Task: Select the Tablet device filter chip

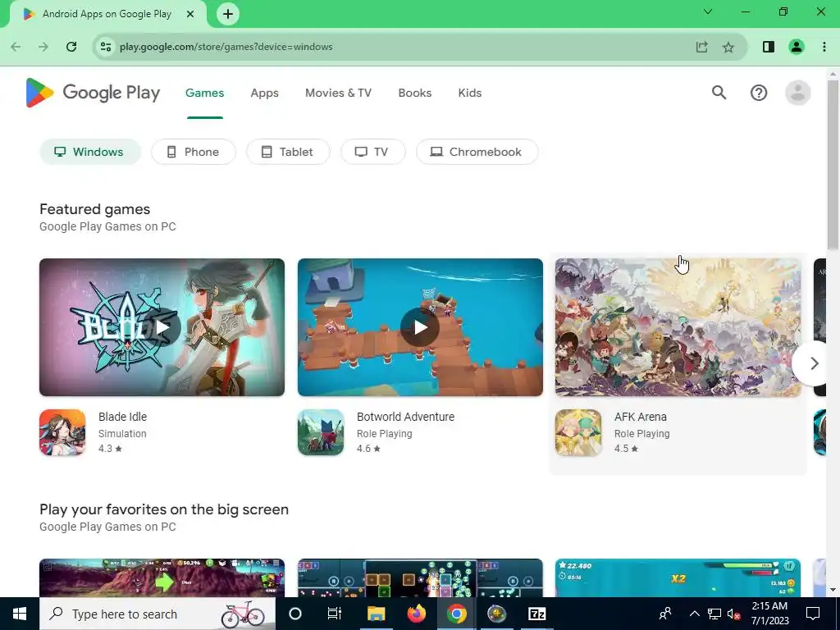Action: click(288, 152)
